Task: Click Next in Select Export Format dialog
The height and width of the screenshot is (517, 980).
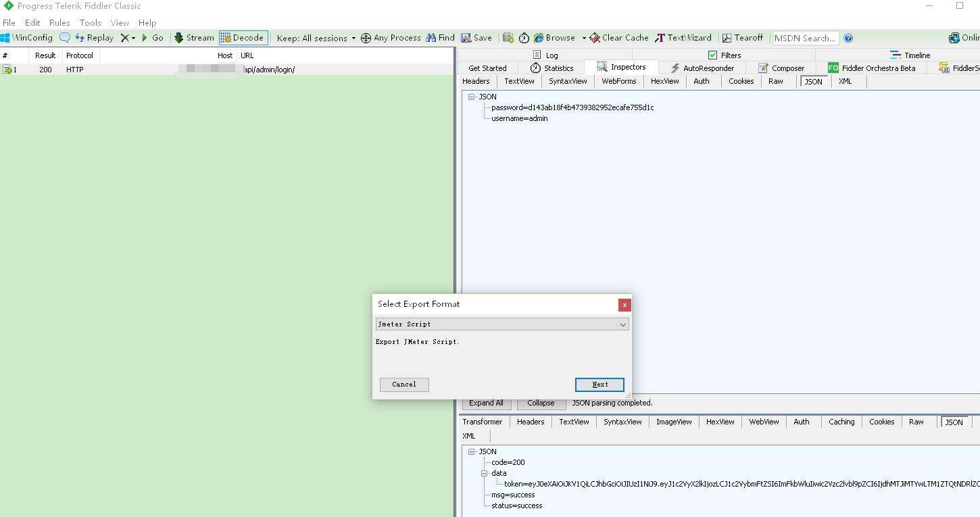Action: [x=599, y=385]
